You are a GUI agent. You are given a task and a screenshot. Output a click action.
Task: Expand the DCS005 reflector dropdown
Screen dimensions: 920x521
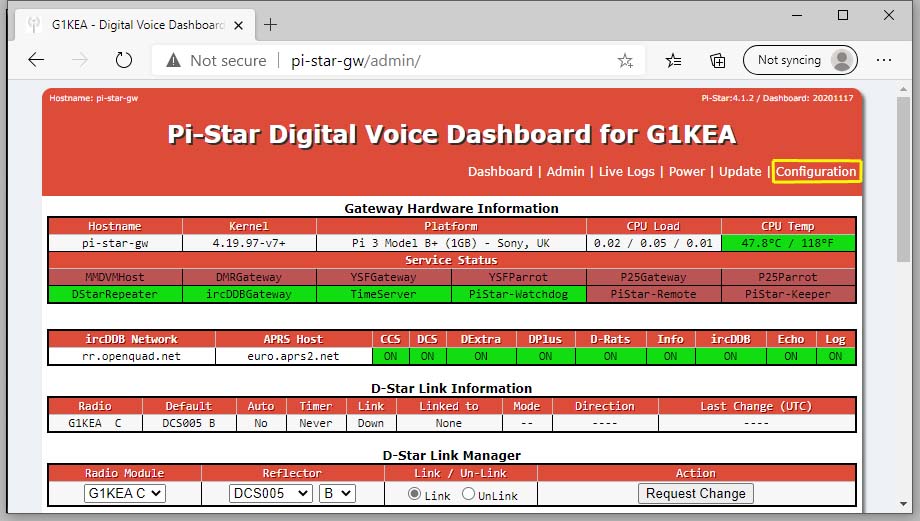[x=270, y=493]
